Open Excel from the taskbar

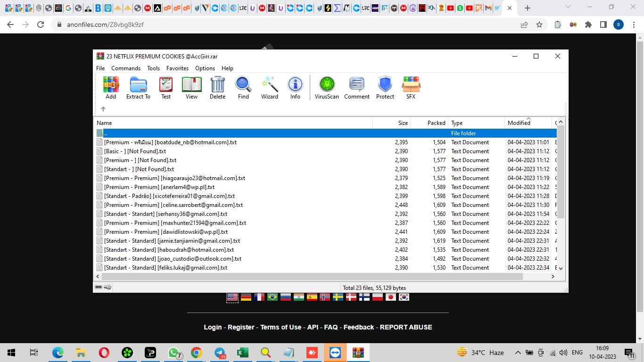(242, 353)
